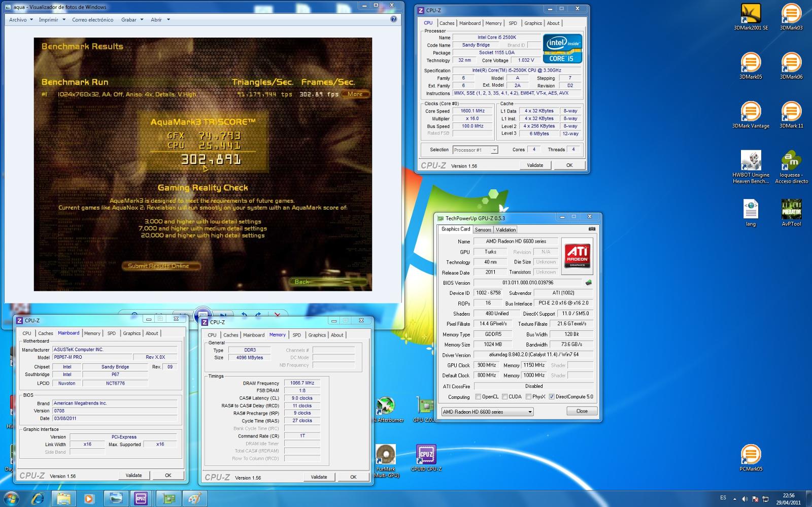Select the FurMark Multi-GPU desktop icon
Screen dimensions: 812x507
(x=386, y=461)
